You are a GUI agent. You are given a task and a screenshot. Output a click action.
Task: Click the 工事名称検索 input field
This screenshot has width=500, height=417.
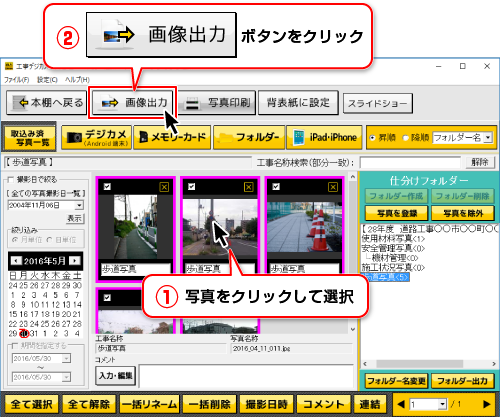410,163
